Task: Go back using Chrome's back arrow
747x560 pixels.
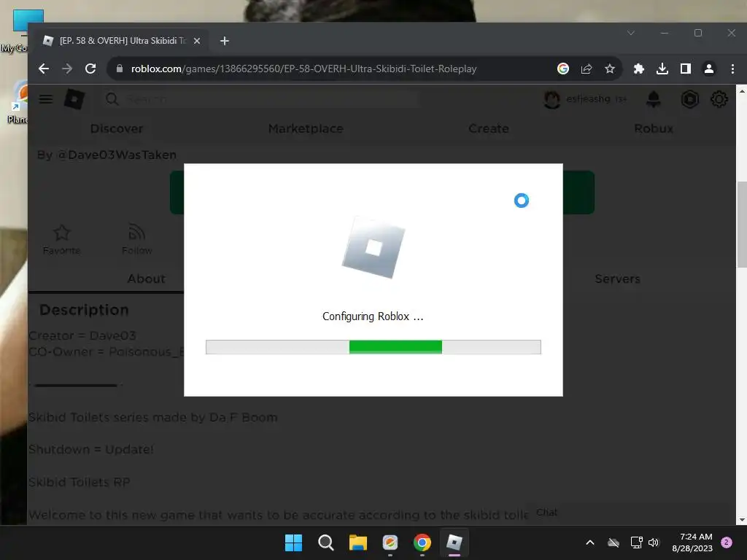Action: [x=44, y=69]
